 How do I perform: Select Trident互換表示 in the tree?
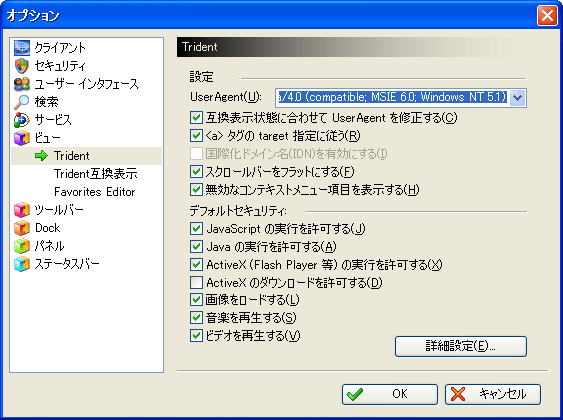click(x=96, y=174)
